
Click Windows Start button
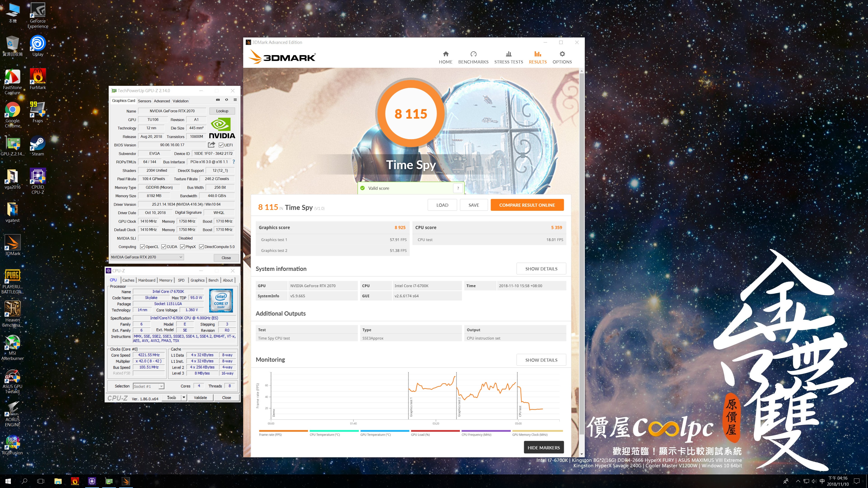[x=8, y=481]
